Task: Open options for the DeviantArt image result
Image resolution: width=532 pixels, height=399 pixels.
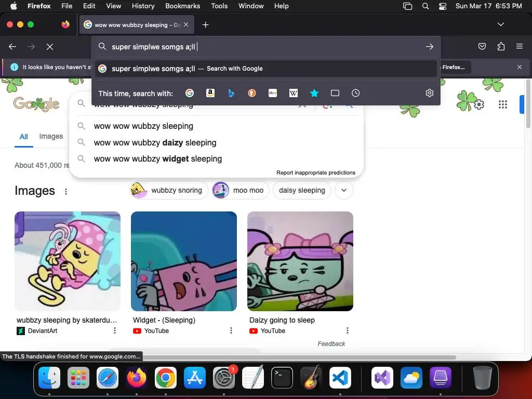Action: [x=115, y=330]
